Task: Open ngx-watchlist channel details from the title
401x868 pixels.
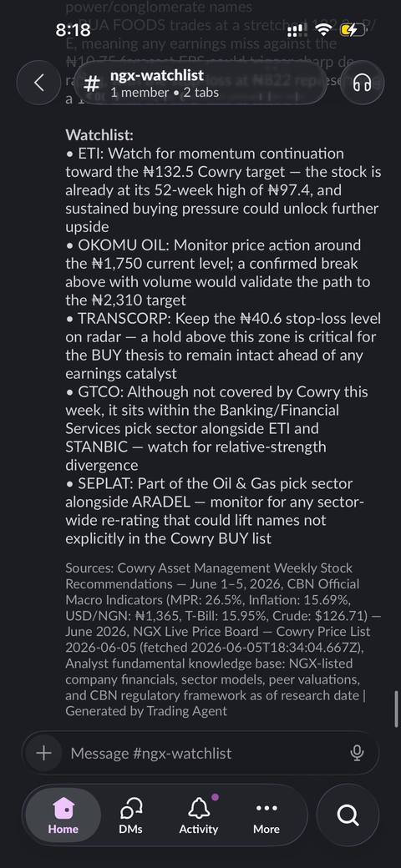Action: click(x=157, y=75)
